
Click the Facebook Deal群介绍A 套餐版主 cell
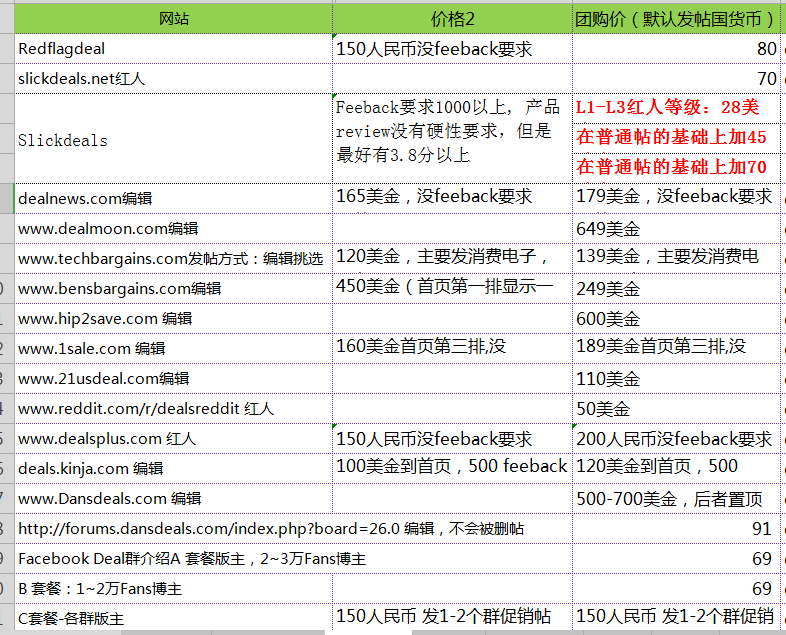[x=293, y=558]
